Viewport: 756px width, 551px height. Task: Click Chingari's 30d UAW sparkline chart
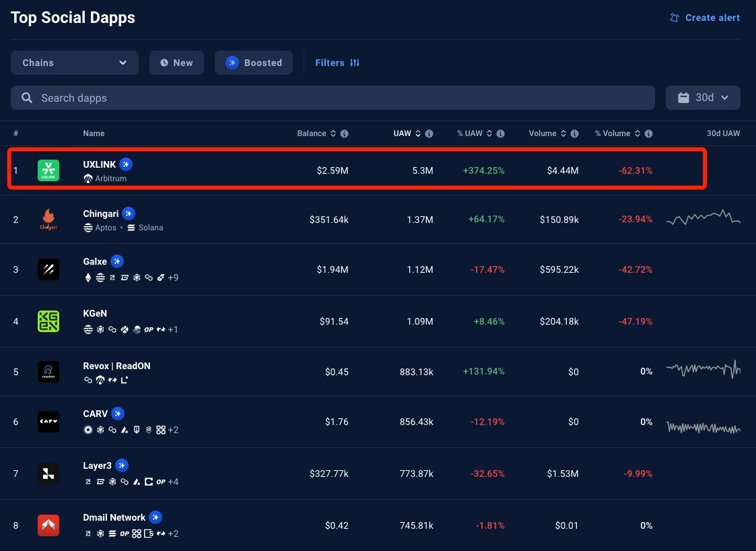703,218
